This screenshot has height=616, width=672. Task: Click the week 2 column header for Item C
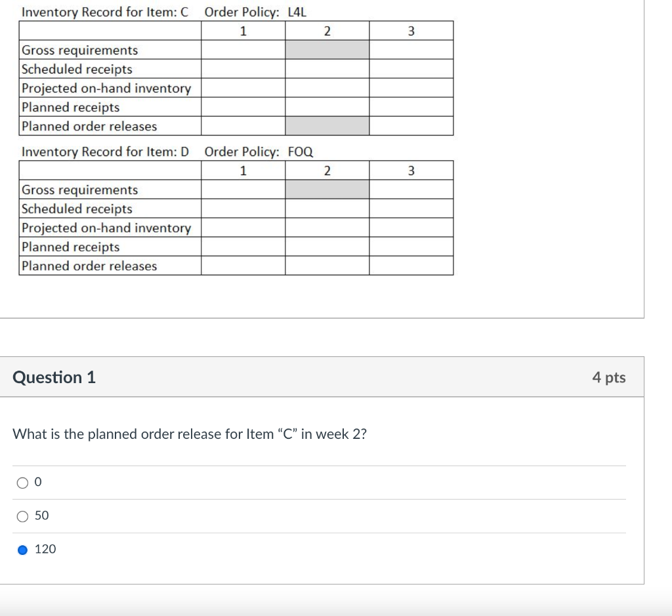tap(327, 30)
